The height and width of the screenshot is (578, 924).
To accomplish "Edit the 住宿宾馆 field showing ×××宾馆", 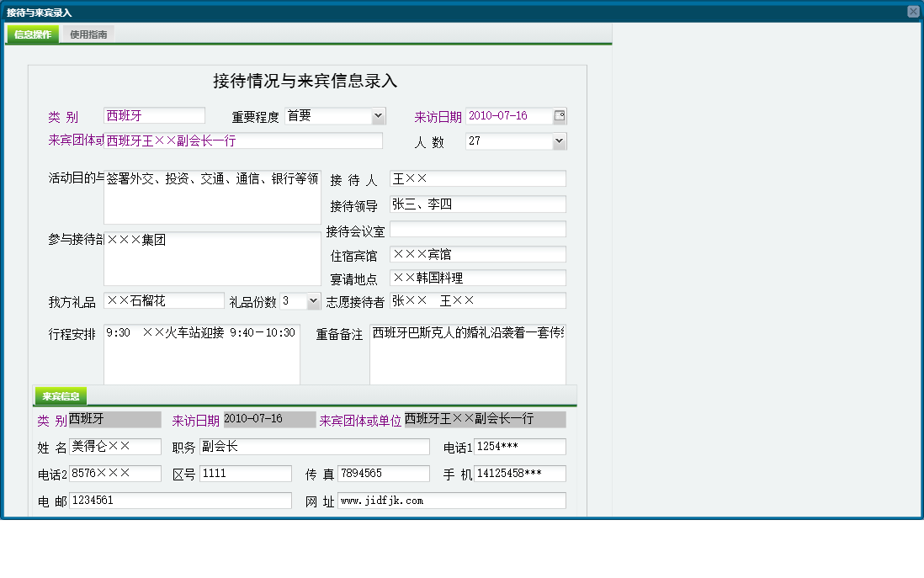I will tap(477, 253).
